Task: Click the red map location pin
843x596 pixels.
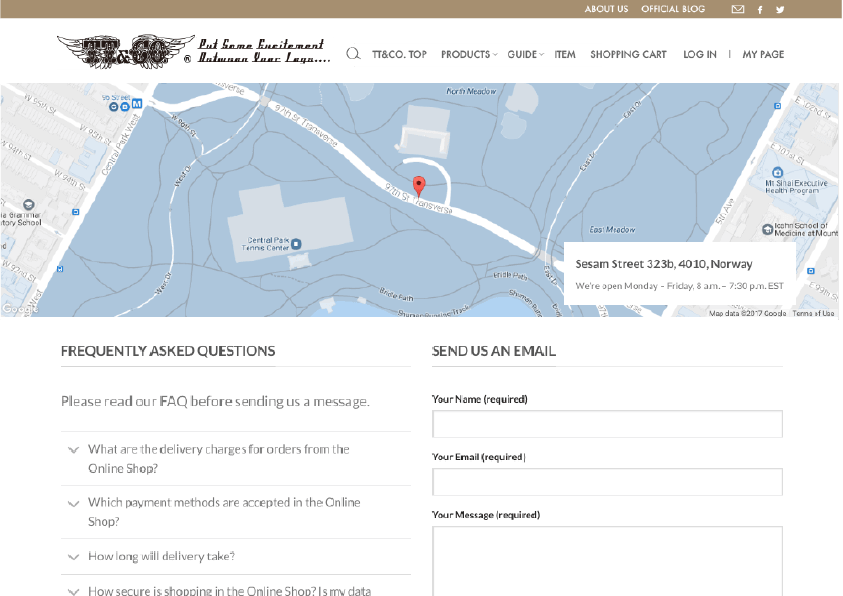Action: 419,186
